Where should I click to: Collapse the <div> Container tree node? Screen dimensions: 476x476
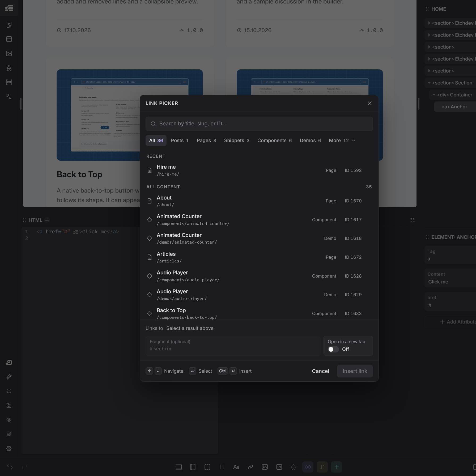click(x=434, y=95)
